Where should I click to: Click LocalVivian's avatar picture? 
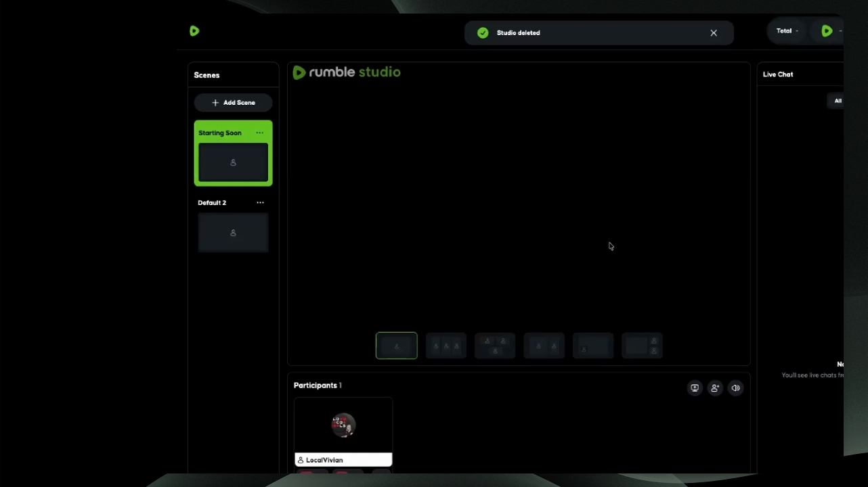(x=343, y=425)
